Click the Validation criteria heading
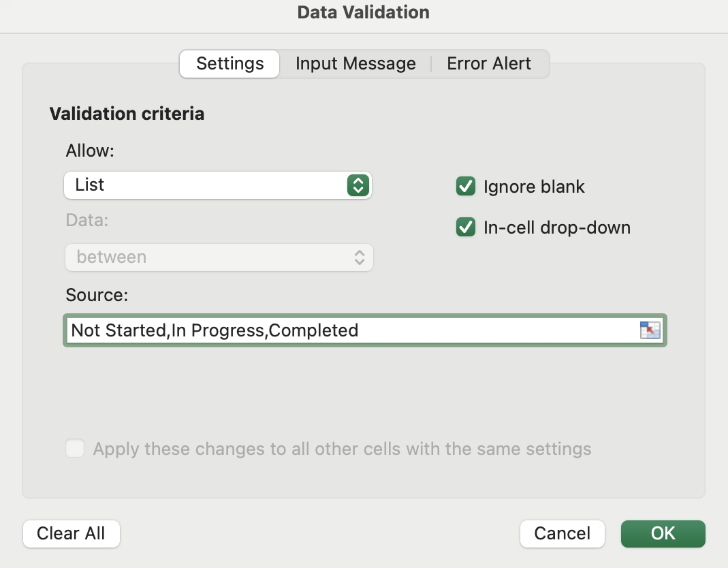The image size is (728, 568). click(127, 114)
